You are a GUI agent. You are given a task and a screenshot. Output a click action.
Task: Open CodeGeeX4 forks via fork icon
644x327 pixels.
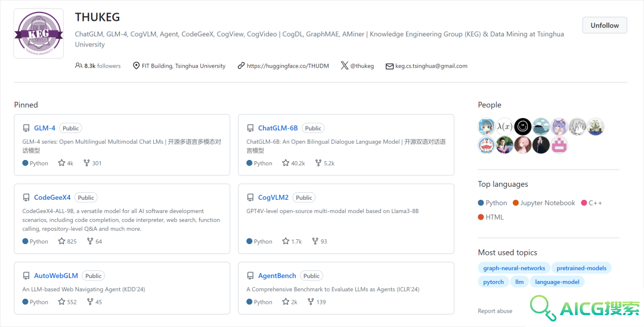(90, 241)
